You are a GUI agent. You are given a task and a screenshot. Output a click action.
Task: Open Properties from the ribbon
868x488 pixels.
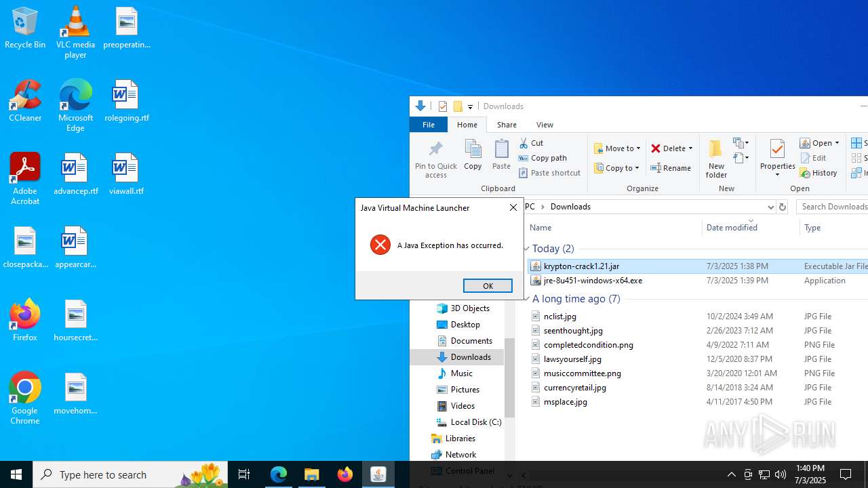coord(777,159)
